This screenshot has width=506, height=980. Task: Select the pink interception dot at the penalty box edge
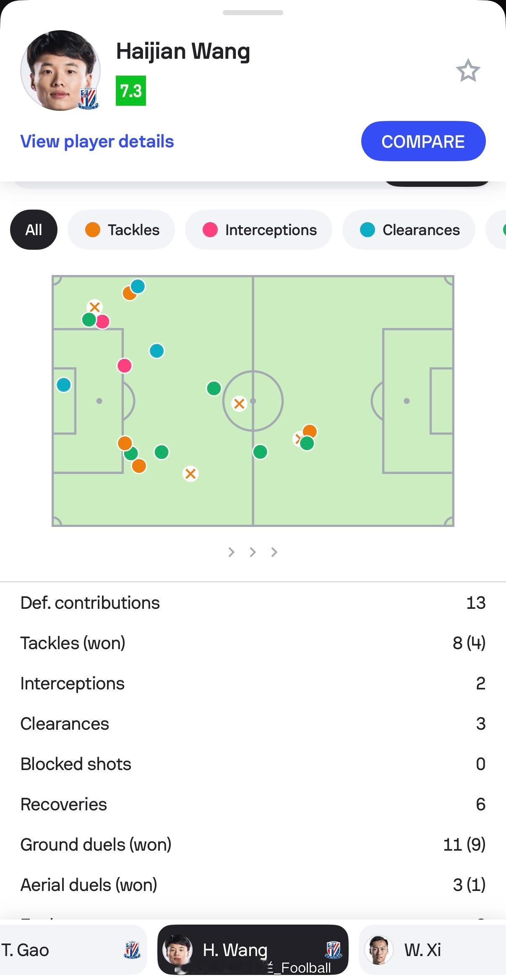coord(125,366)
